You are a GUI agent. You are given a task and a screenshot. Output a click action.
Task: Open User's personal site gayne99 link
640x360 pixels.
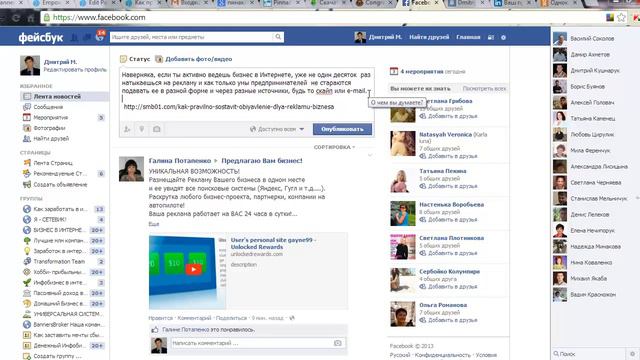(273, 243)
